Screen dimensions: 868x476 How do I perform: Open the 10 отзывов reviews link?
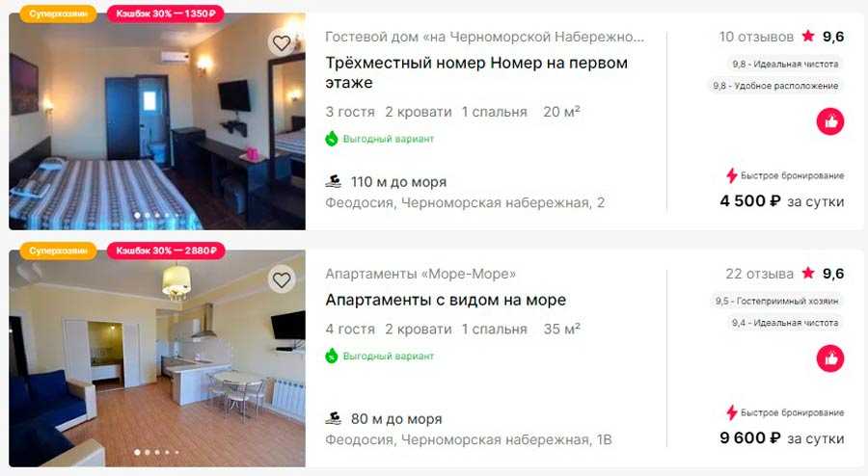pos(756,37)
